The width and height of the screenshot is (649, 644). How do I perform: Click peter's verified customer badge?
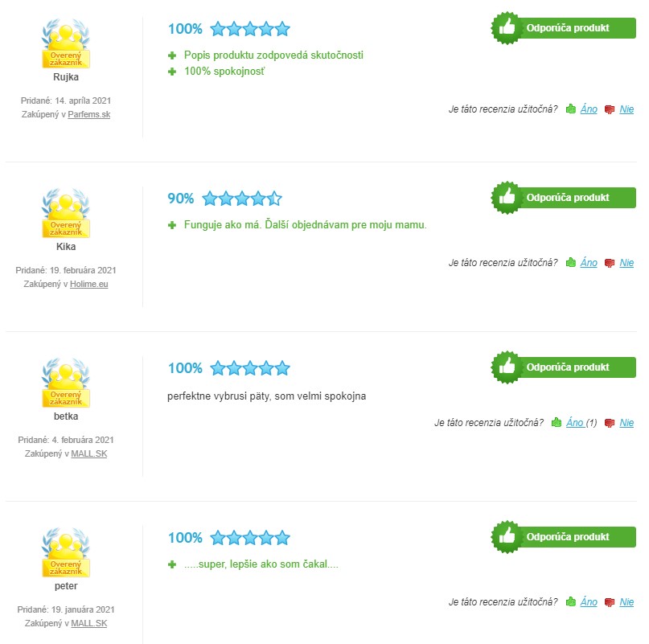(x=66, y=552)
